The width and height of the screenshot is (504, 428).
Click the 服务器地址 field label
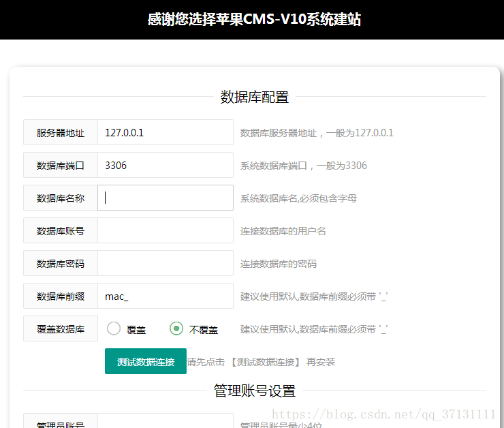pyautogui.click(x=61, y=133)
